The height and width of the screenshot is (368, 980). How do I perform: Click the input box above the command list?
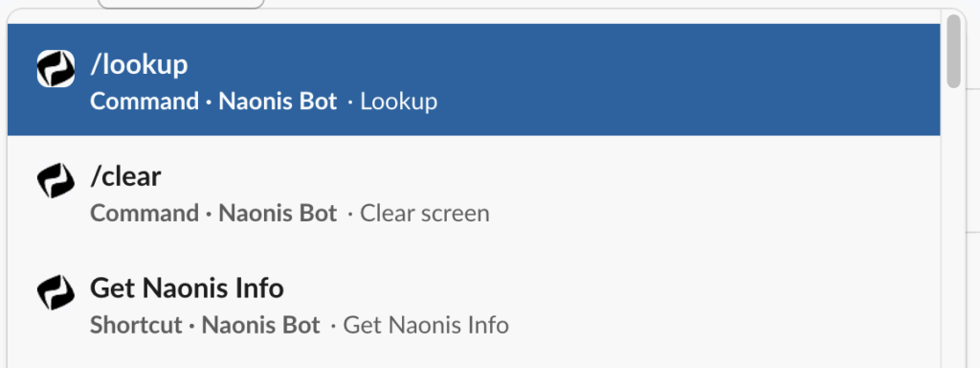click(x=181, y=4)
